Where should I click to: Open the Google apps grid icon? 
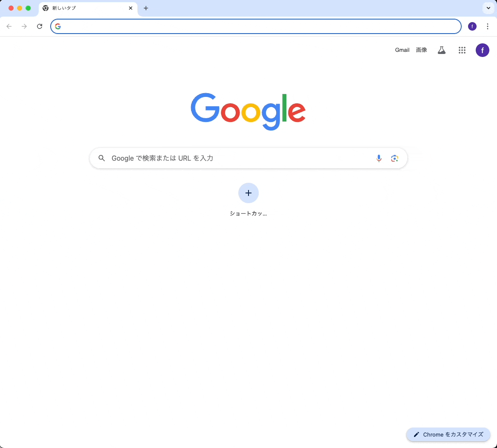(462, 50)
